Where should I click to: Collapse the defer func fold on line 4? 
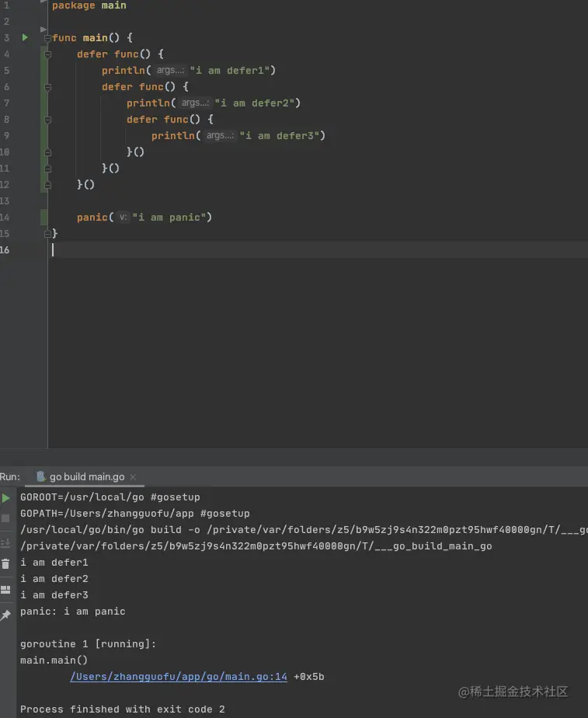tap(47, 54)
